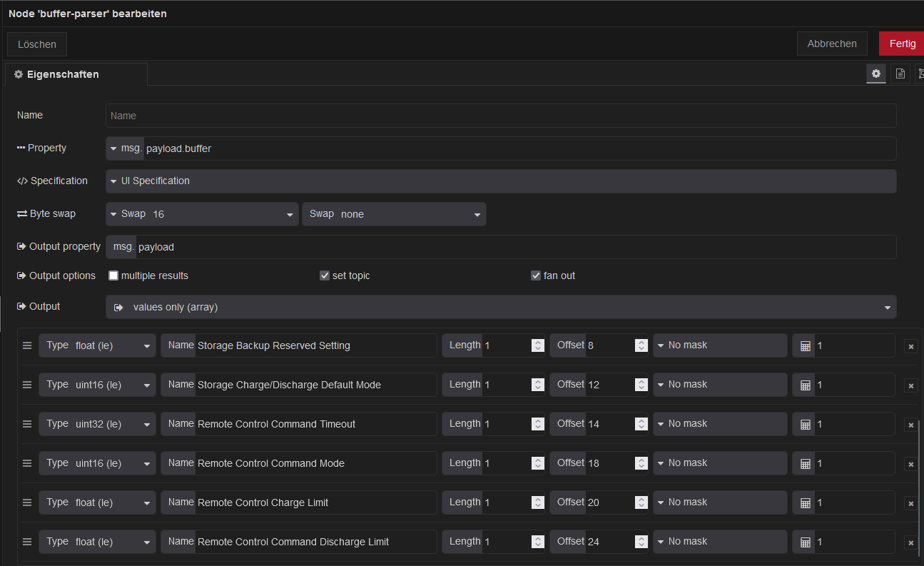Click drag handle of Remote Control Charge Limit row
The width and height of the screenshot is (924, 566).
tap(27, 502)
